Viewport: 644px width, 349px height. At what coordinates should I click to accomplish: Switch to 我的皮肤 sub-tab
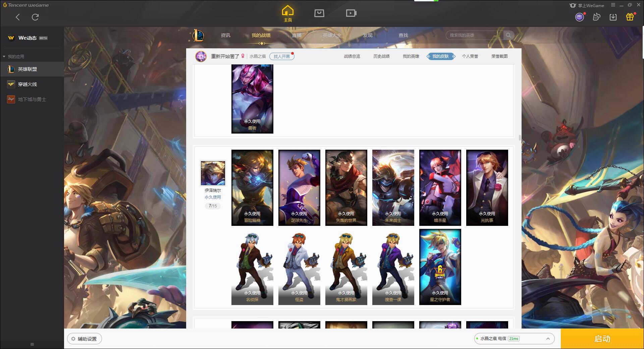click(440, 56)
